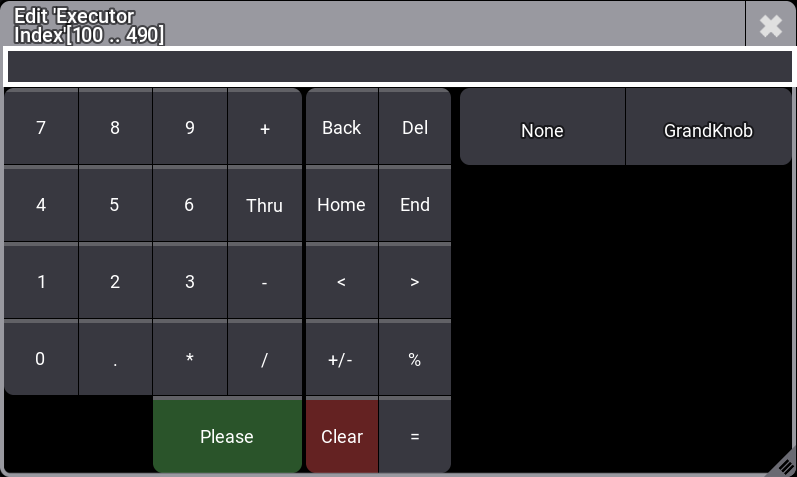Click the executor index input field
The width and height of the screenshot is (797, 477).
tap(398, 66)
